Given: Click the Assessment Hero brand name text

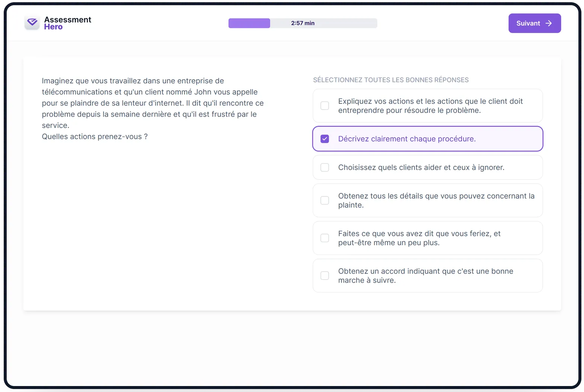Looking at the screenshot, I should coord(67,23).
